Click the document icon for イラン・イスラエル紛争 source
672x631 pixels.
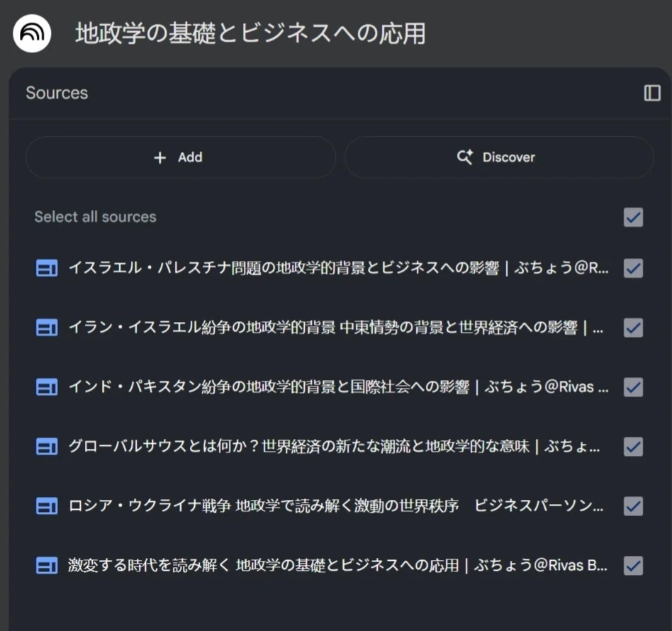click(x=47, y=328)
